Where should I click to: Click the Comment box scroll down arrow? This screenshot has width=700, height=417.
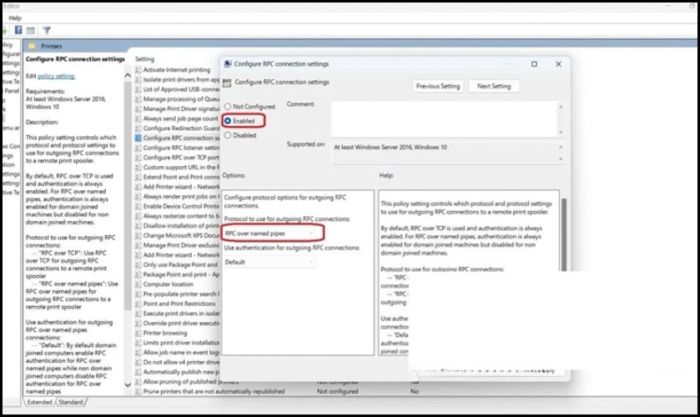[561, 133]
